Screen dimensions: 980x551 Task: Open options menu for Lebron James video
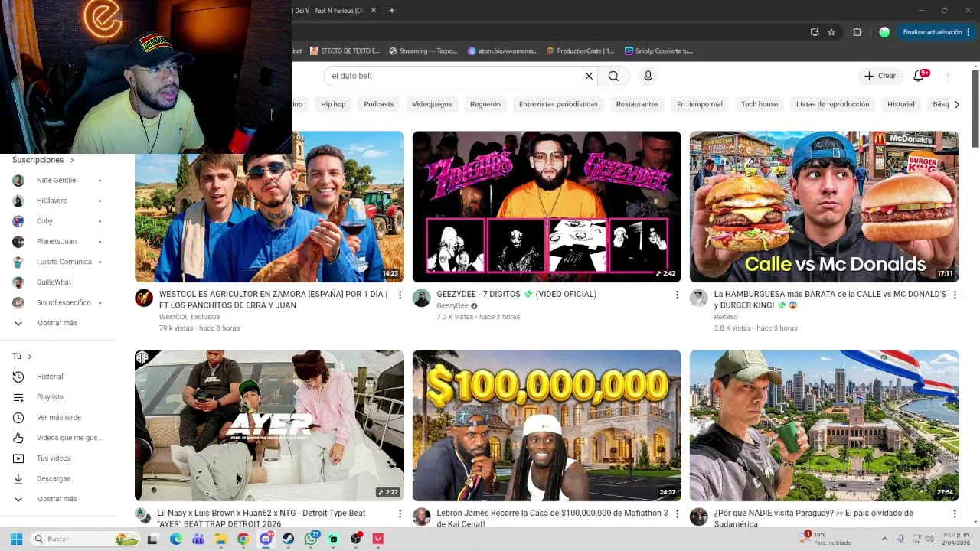(677, 514)
